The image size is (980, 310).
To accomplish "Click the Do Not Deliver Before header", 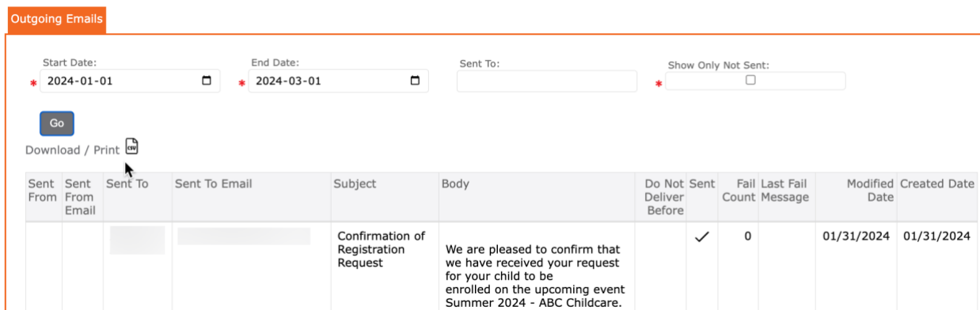I will [x=665, y=197].
